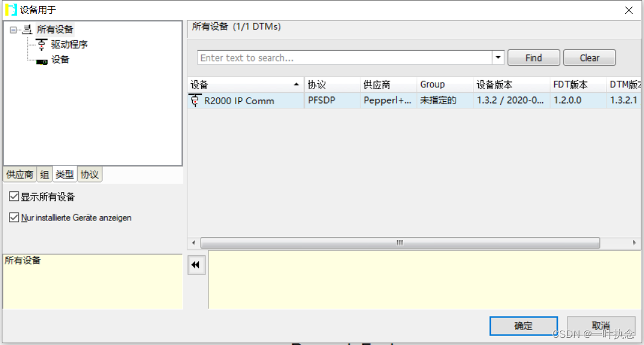Select 驱动程序 tree item
Image resolution: width=644 pixels, height=345 pixels.
[69, 45]
